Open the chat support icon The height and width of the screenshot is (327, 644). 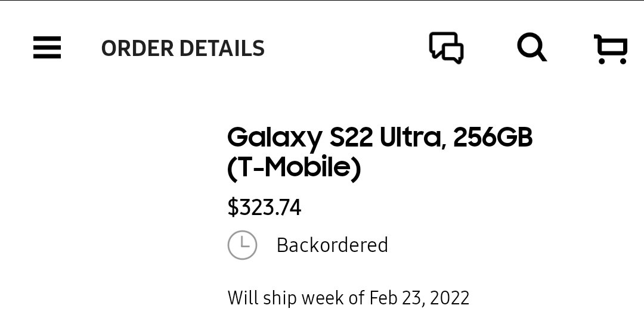pyautogui.click(x=446, y=48)
